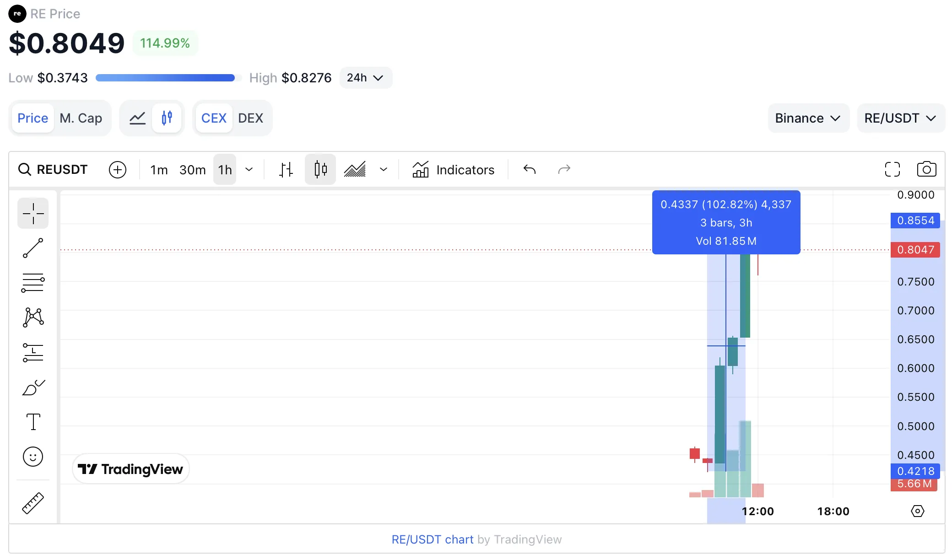Select the CEX data source
Screen dimensions: 952x560
pos(214,118)
